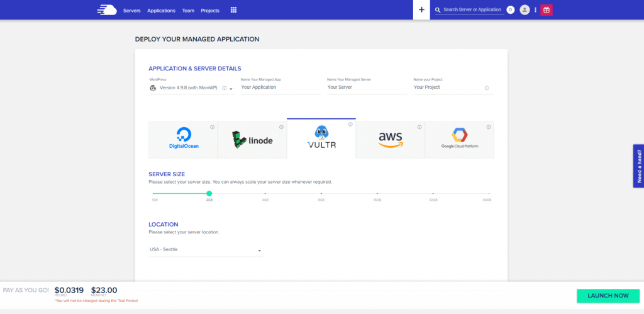Click the notifications counter badge
This screenshot has height=314, width=644.
coord(510,10)
